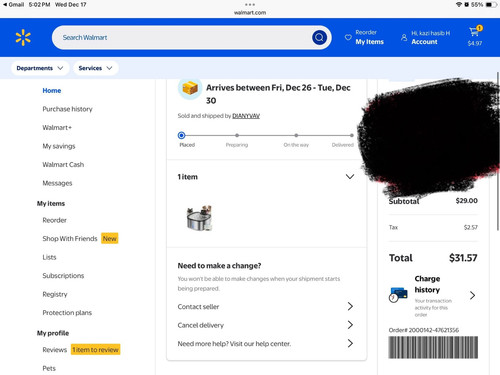Click the On the way step marker
The image size is (500, 375).
(296, 135)
